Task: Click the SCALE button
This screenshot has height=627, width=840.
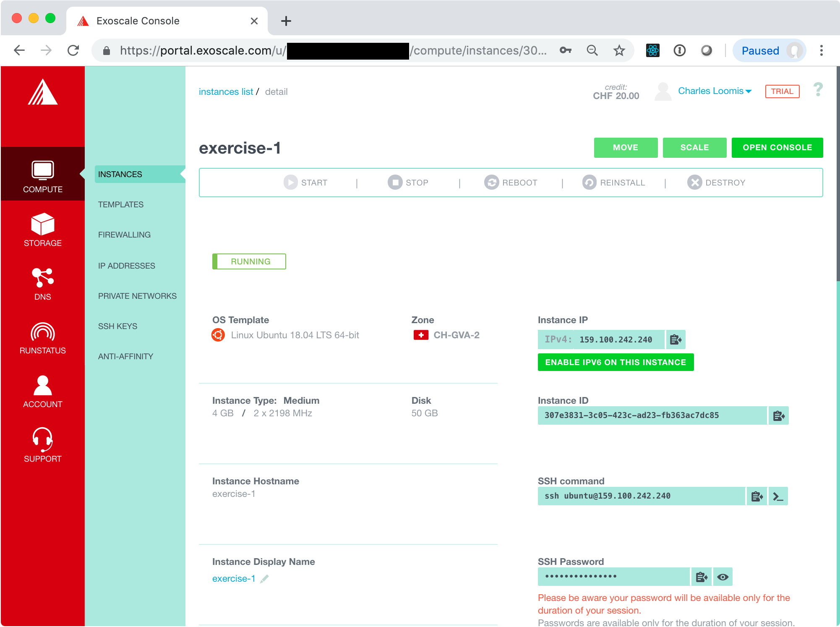Action: [694, 148]
